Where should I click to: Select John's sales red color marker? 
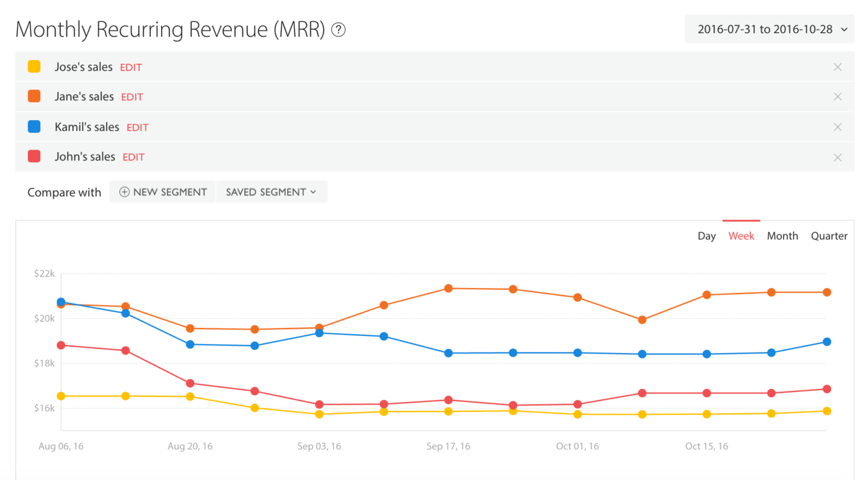(x=34, y=156)
